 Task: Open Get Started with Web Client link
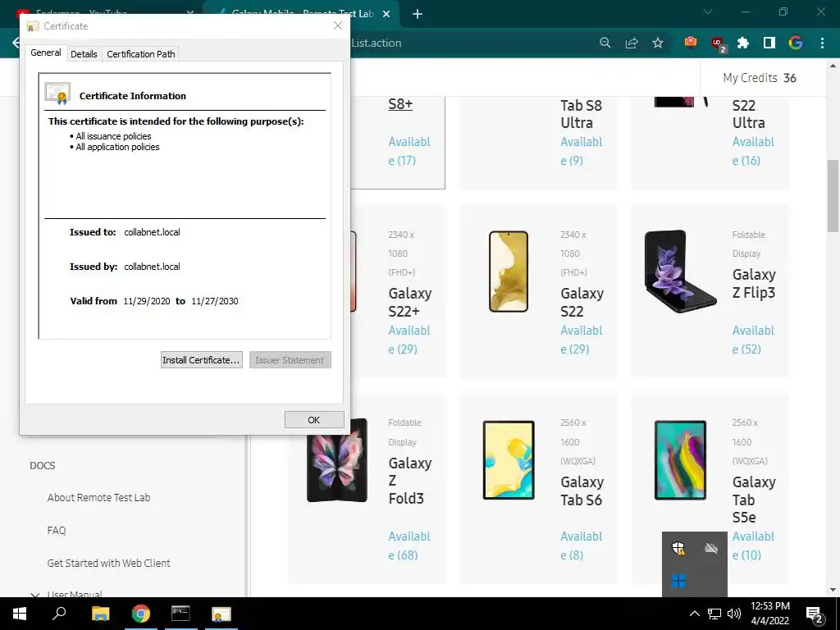pos(109,563)
